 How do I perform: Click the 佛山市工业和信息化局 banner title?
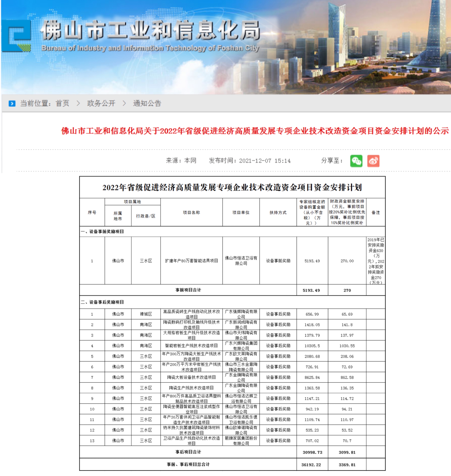(150, 30)
